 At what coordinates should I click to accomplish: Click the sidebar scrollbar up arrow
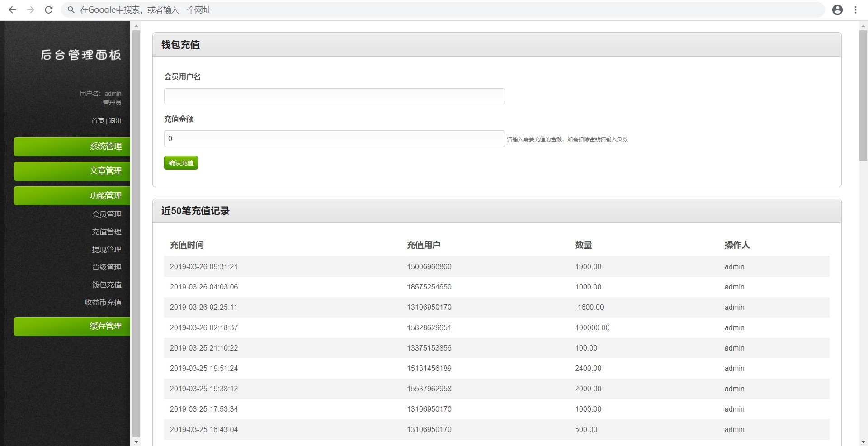[x=136, y=26]
